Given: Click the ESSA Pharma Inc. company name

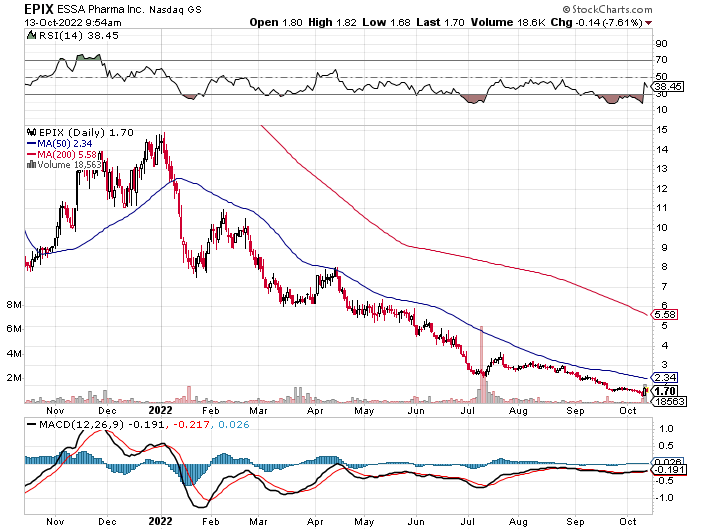Looking at the screenshot, I should (100, 9).
